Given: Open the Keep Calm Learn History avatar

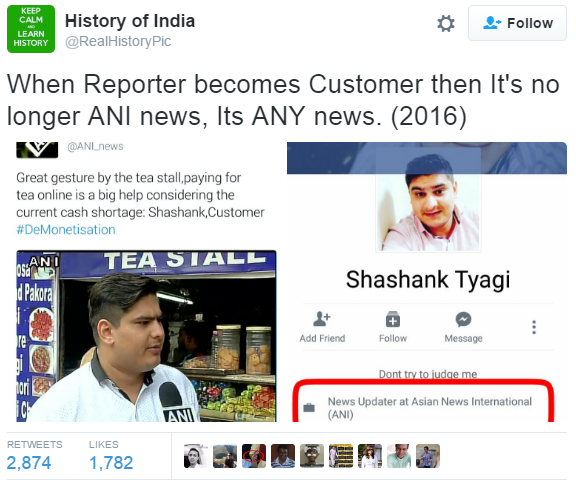Looking at the screenshot, I should 31,29.
